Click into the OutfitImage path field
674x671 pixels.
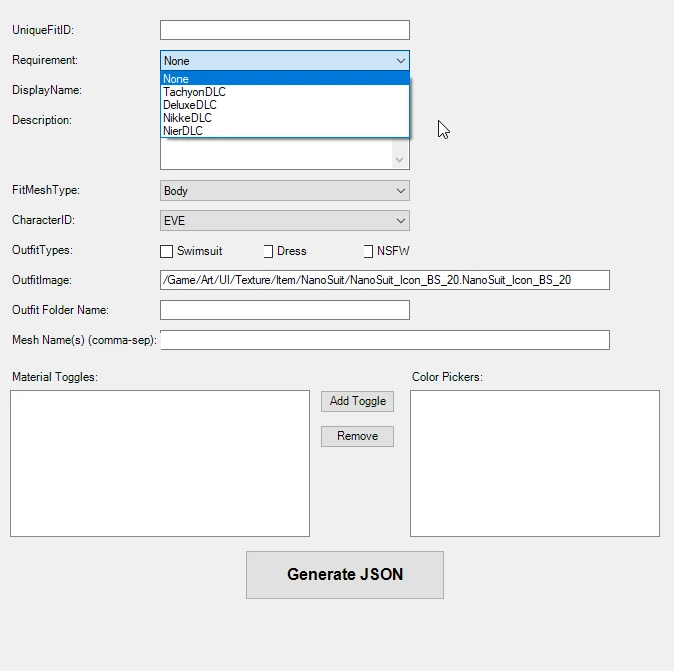pyautogui.click(x=384, y=280)
